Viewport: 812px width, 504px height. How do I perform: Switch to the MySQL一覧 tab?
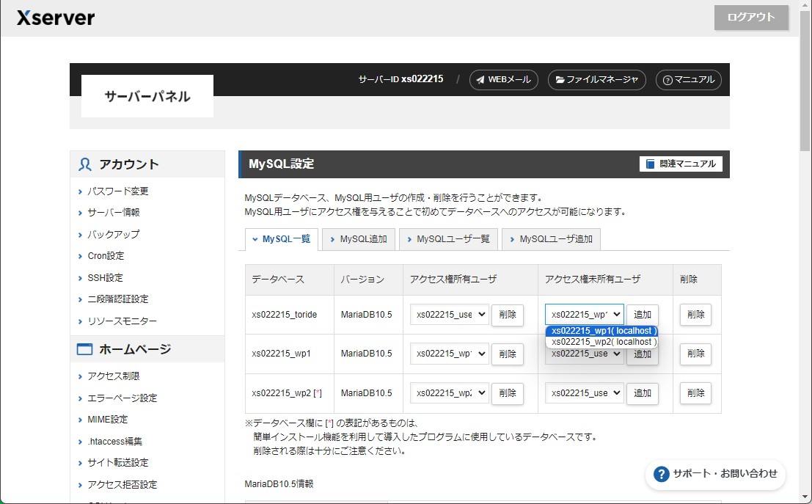(x=281, y=239)
